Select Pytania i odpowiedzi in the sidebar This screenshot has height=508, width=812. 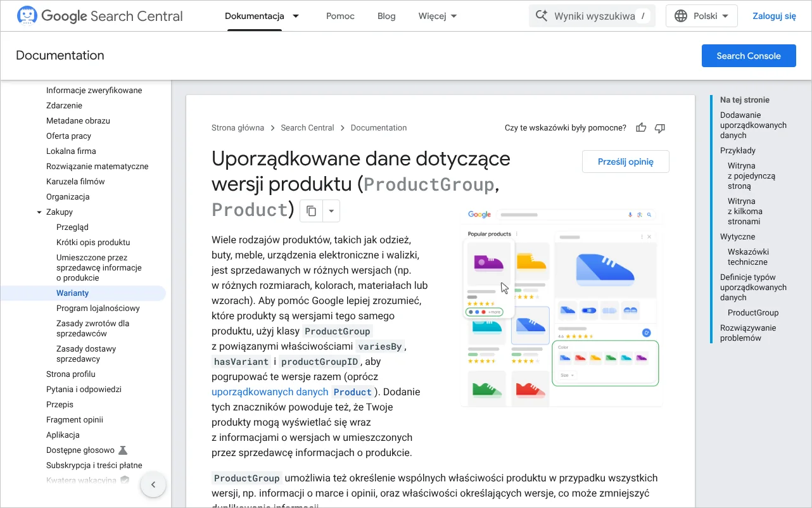click(x=84, y=390)
